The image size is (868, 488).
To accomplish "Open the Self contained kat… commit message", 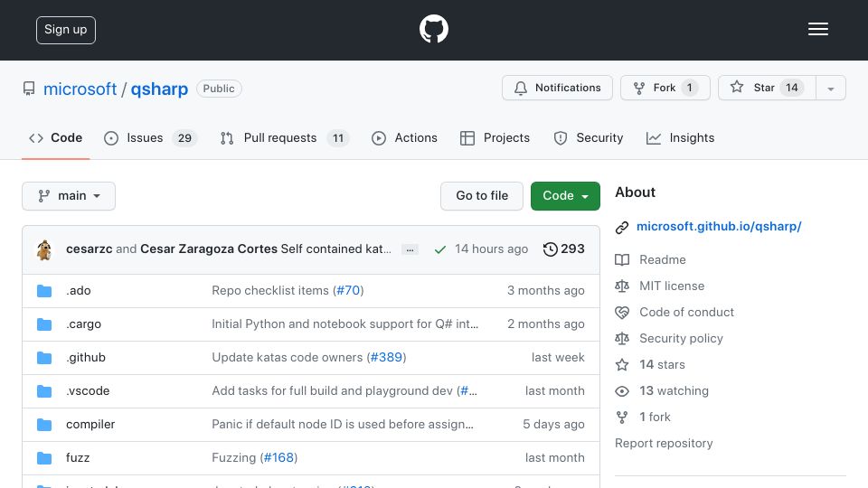I will [x=336, y=249].
